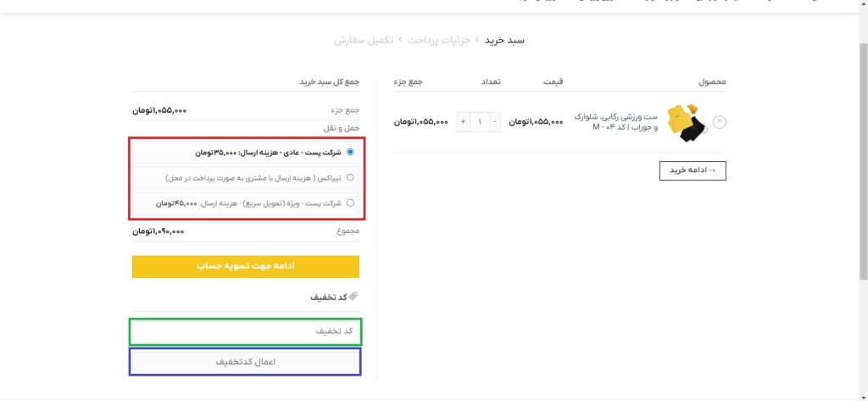Click the مجموع total amount 1,090,000
This screenshot has height=401, width=868.
(159, 231)
